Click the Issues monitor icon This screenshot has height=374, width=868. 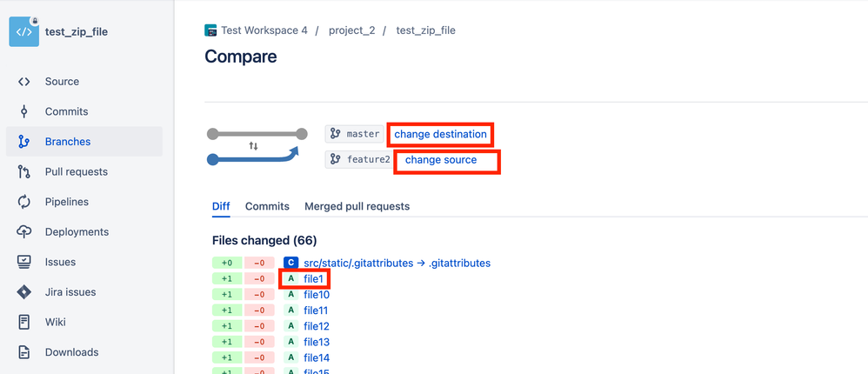coord(23,262)
